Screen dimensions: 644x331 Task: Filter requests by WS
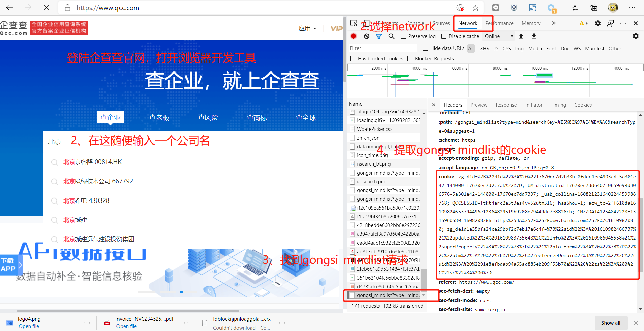[x=577, y=49]
